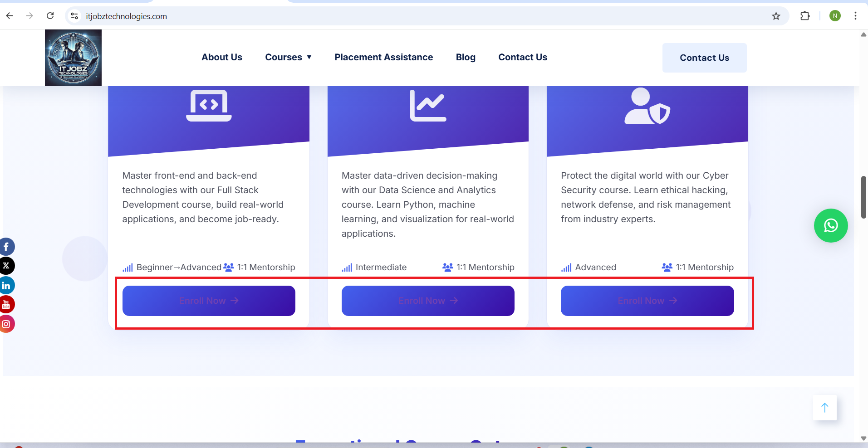Open the Facebook social sidebar icon
This screenshot has height=448, width=868.
[6, 247]
